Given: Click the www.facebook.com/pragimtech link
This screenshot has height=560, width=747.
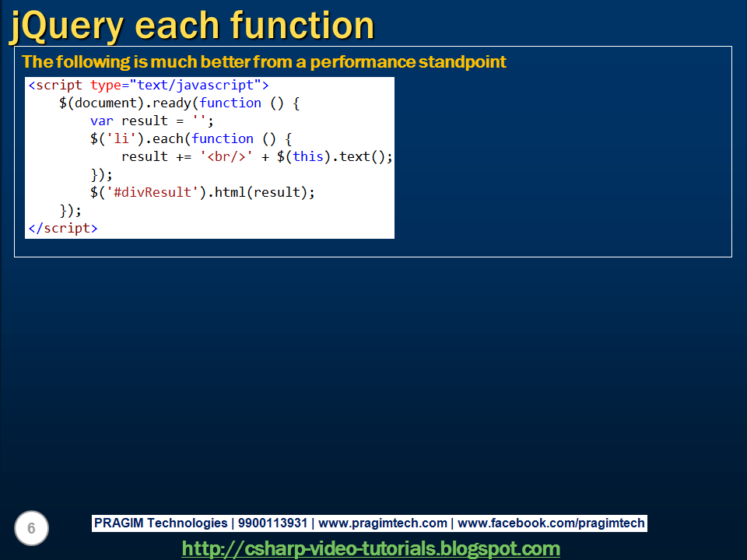Looking at the screenshot, I should tap(549, 523).
